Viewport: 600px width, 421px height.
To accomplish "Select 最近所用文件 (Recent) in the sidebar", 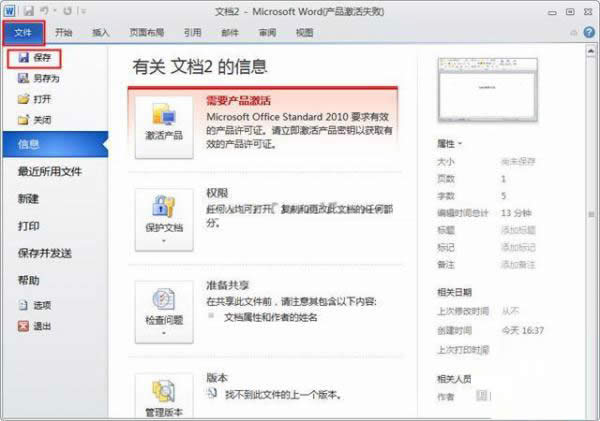I will click(50, 172).
